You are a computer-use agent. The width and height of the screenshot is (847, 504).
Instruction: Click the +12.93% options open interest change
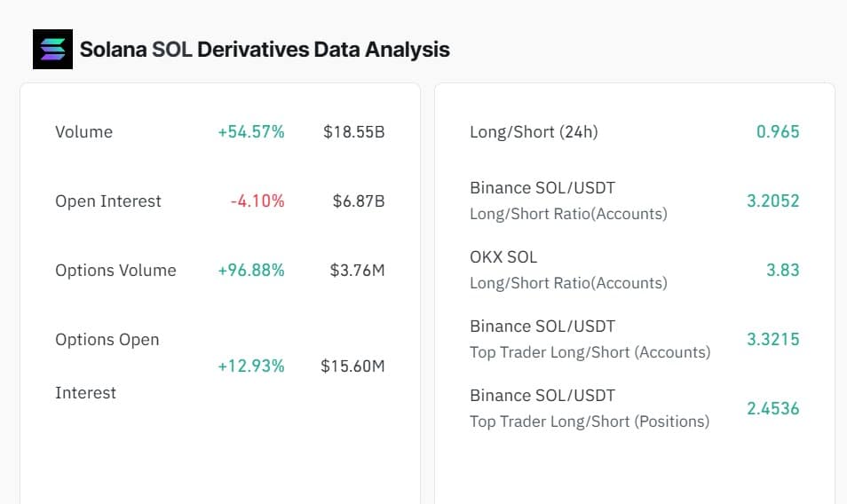[x=251, y=366]
